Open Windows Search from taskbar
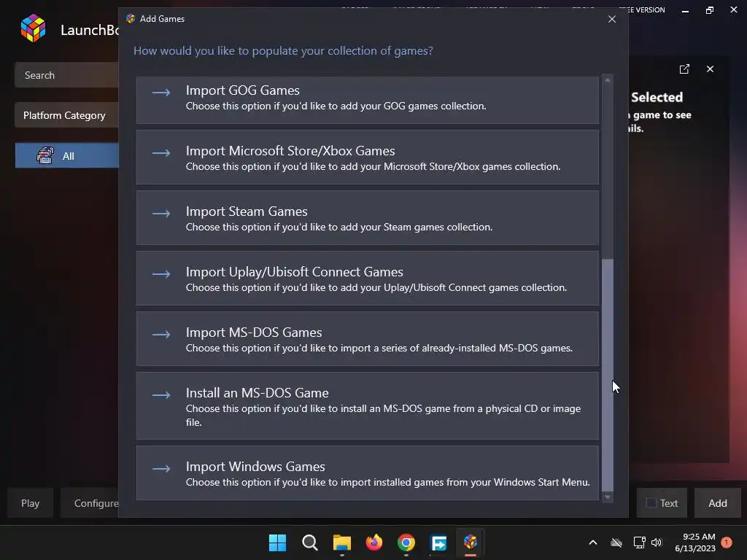747x560 pixels. point(309,542)
